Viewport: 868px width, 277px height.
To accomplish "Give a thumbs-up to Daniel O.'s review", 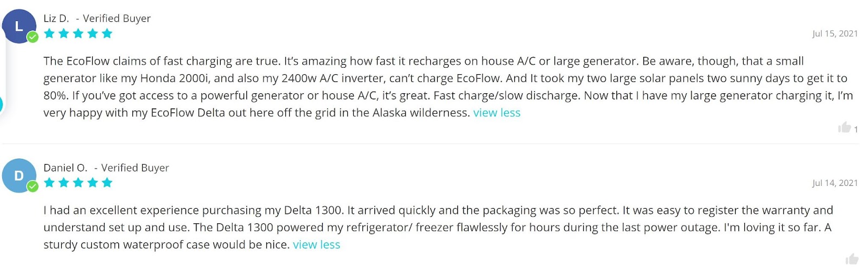I will [852, 259].
